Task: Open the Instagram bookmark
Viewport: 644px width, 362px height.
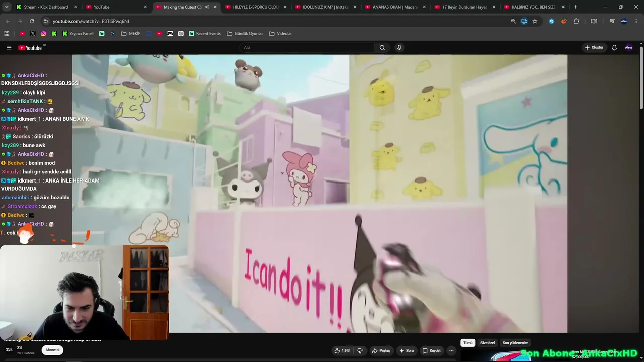Action: pyautogui.click(x=44, y=34)
